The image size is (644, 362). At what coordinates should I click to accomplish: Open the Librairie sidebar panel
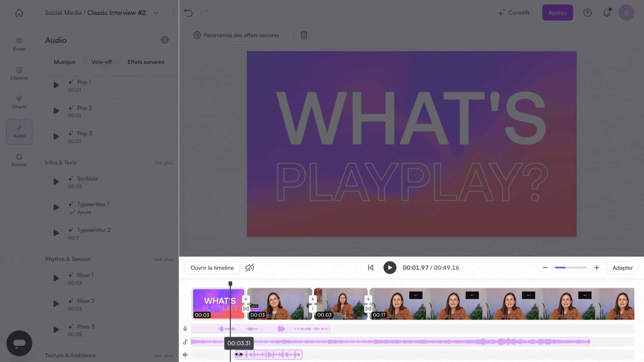(x=19, y=73)
